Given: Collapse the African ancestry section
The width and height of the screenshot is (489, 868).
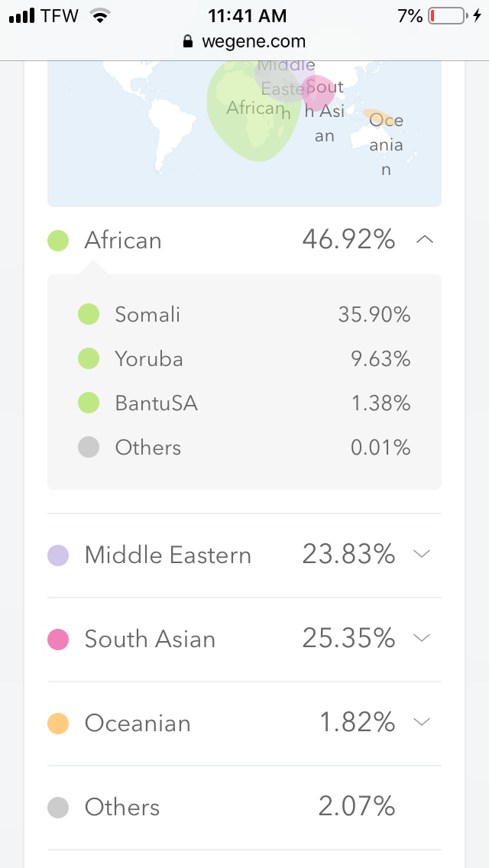Looking at the screenshot, I should (425, 241).
